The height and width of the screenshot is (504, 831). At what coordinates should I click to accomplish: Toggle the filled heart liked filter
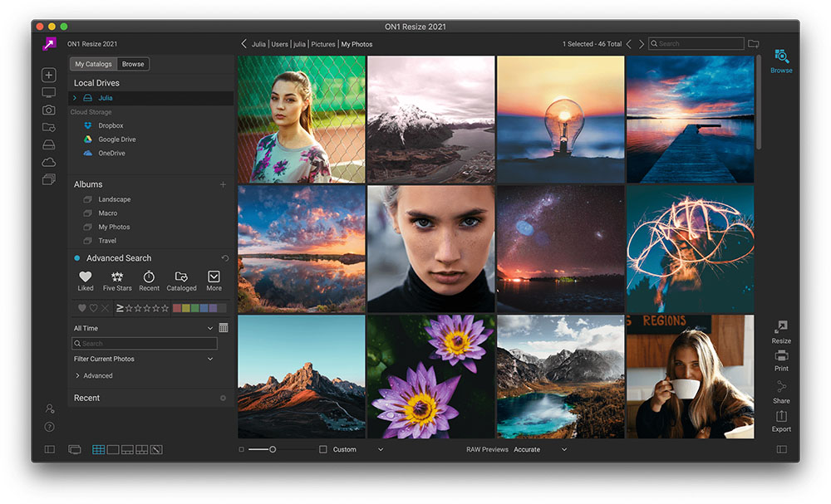(81, 307)
